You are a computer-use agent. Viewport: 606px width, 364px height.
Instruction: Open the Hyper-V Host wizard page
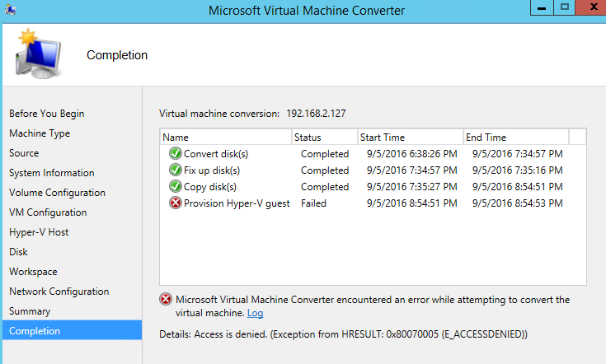(39, 232)
